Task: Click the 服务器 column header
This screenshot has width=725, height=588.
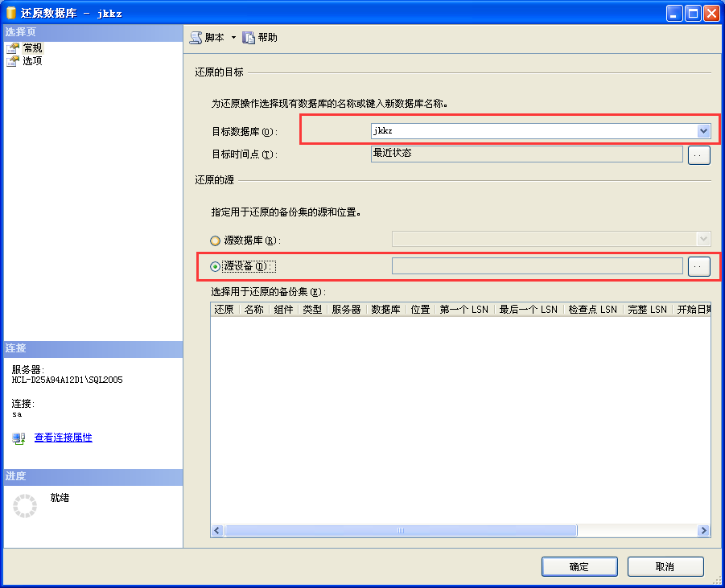Action: [x=346, y=309]
